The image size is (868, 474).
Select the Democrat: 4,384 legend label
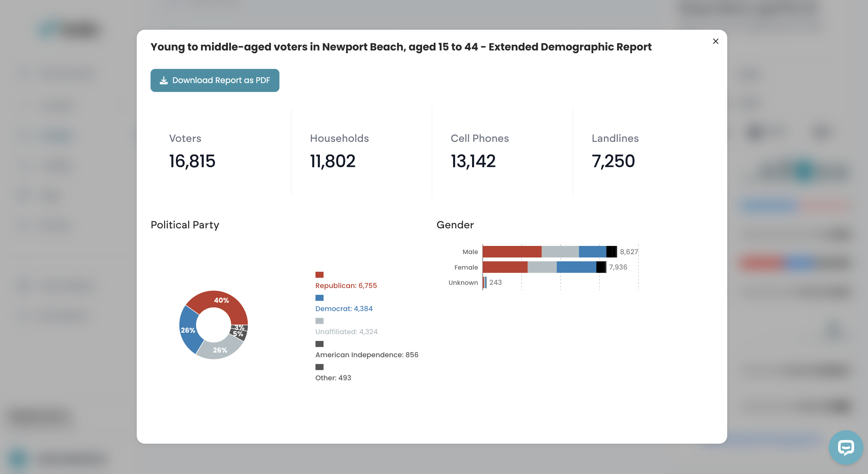click(344, 309)
